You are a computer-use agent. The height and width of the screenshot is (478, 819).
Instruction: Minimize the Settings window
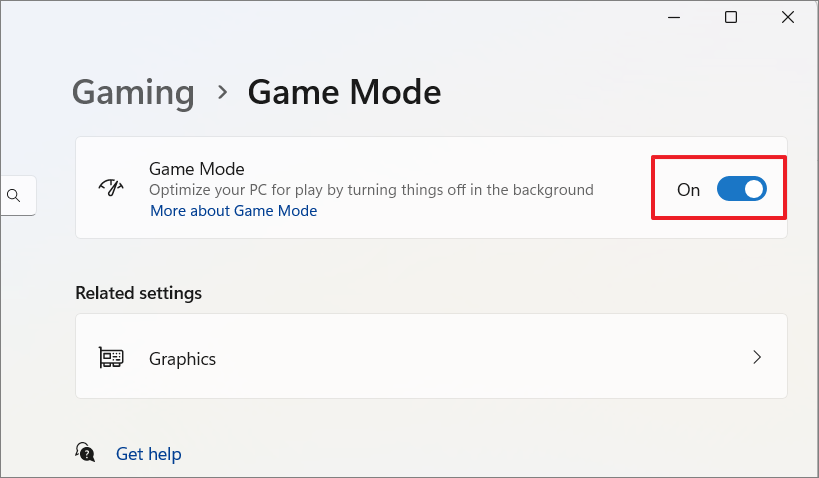pyautogui.click(x=674, y=17)
